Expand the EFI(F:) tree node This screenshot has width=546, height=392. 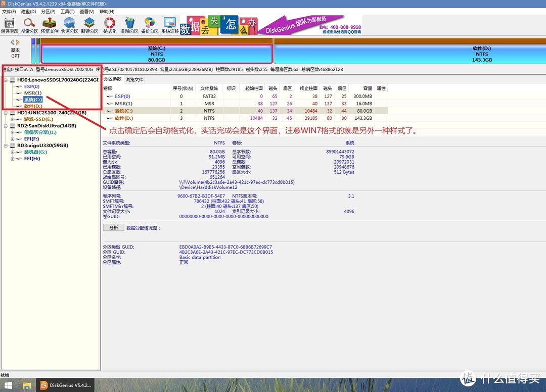tap(13, 139)
